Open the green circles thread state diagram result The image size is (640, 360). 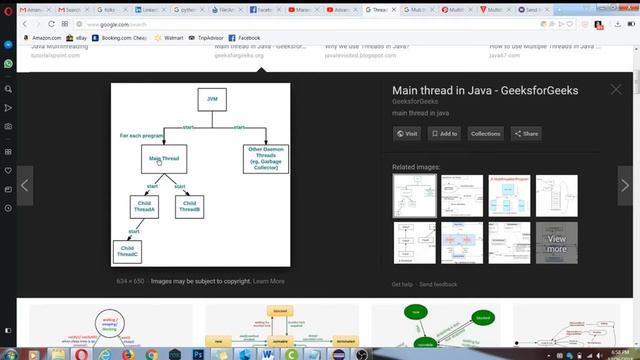tap(436, 325)
